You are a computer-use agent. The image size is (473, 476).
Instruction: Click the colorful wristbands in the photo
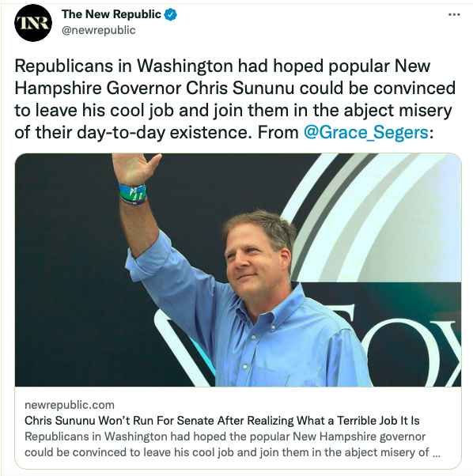pos(133,193)
